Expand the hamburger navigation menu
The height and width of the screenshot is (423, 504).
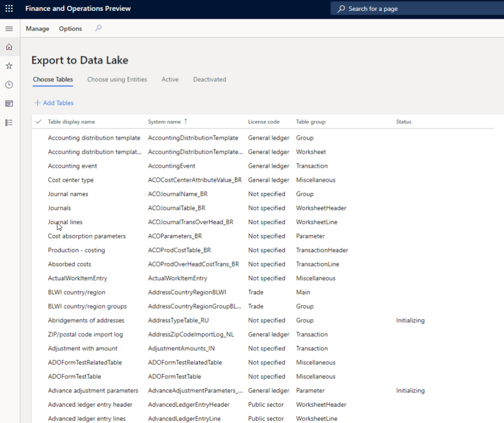coord(9,29)
